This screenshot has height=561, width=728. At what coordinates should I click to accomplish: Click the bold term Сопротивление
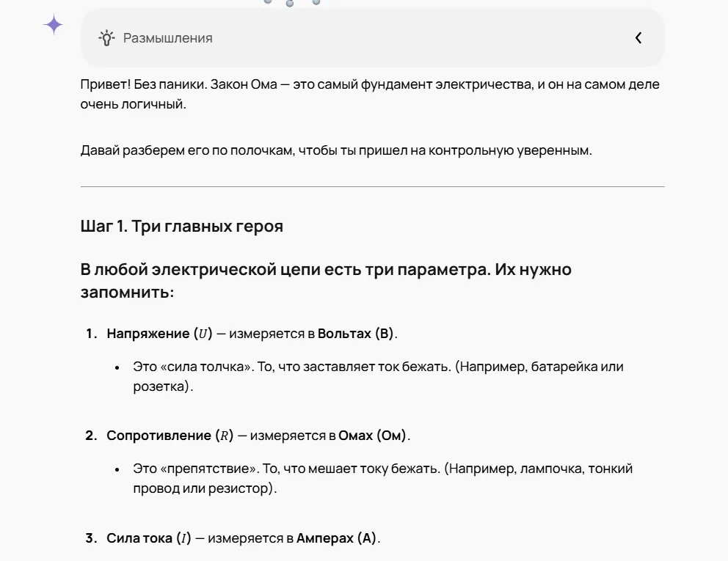pyautogui.click(x=159, y=436)
